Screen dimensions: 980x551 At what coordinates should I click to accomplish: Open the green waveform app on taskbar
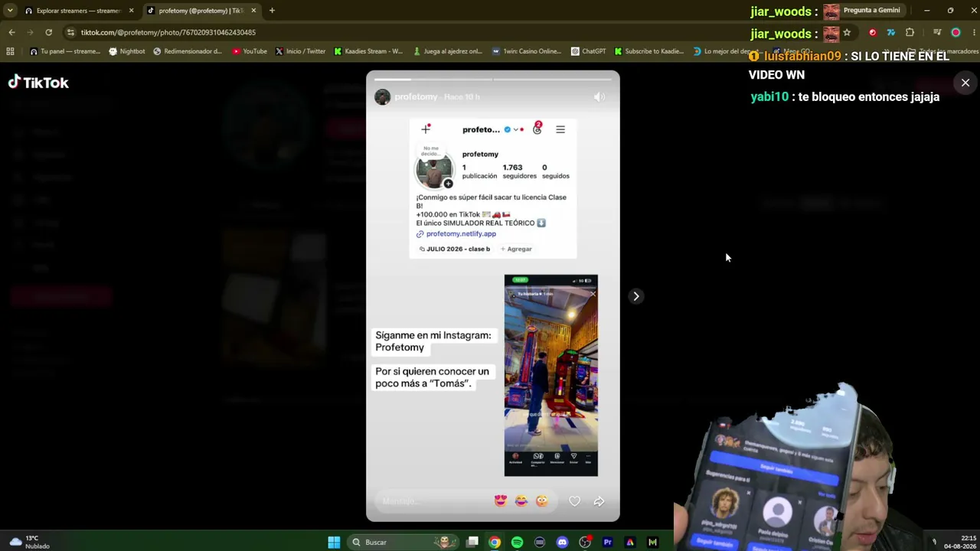(x=652, y=543)
